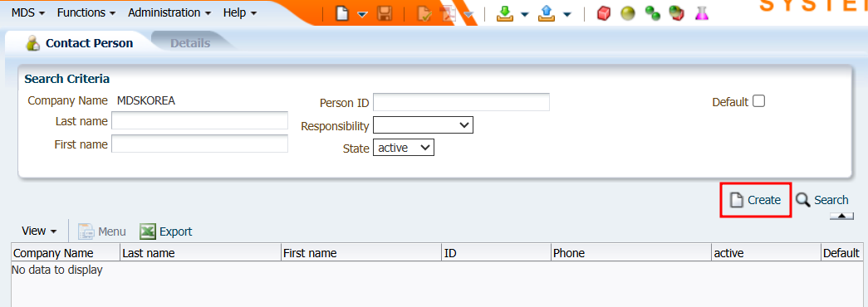The height and width of the screenshot is (307, 868).
Task: Open the State dropdown showing active
Action: (x=404, y=148)
